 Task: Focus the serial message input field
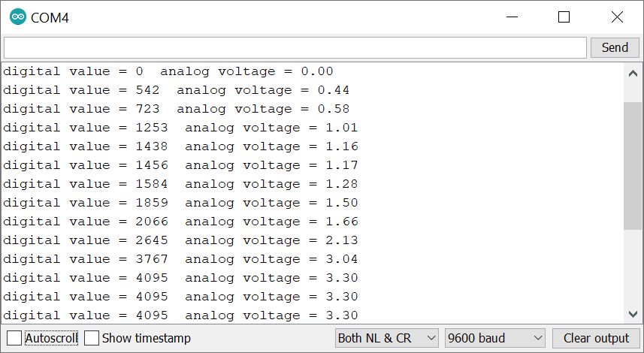tap(295, 47)
